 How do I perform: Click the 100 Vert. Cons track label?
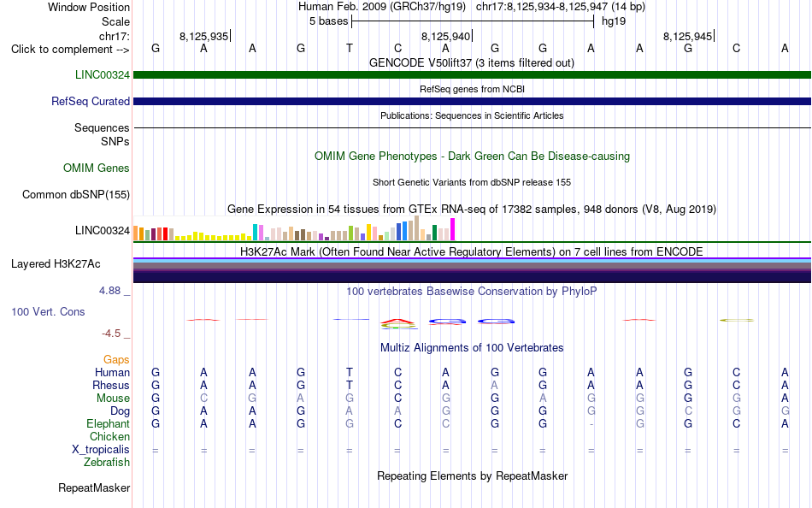point(48,311)
